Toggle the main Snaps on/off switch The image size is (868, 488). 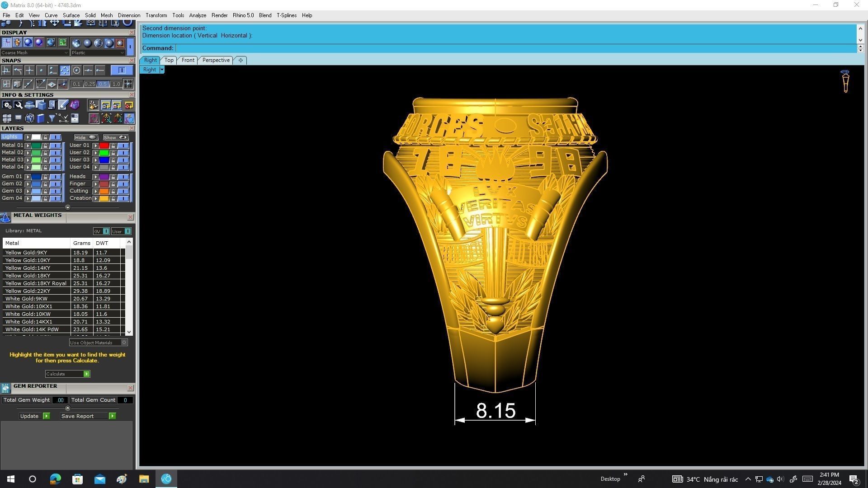tap(122, 70)
